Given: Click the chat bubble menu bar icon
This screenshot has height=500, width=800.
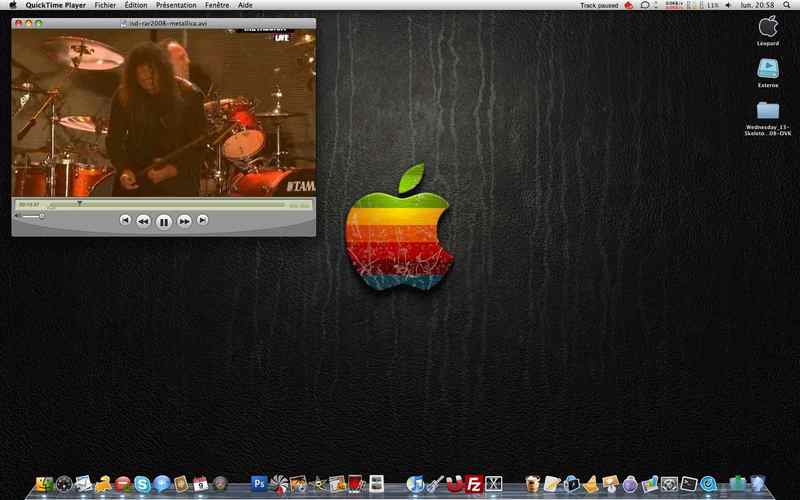Looking at the screenshot, I should (x=645, y=5).
